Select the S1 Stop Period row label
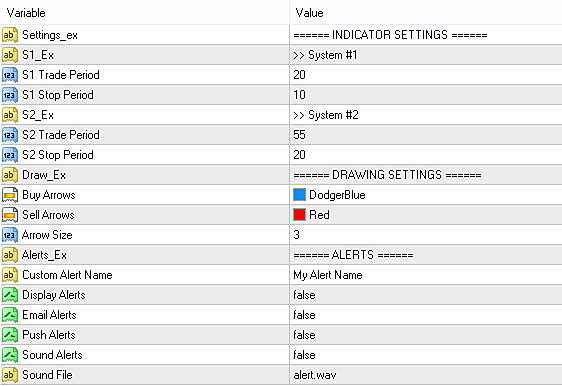This screenshot has height=386, width=562. pyautogui.click(x=58, y=95)
